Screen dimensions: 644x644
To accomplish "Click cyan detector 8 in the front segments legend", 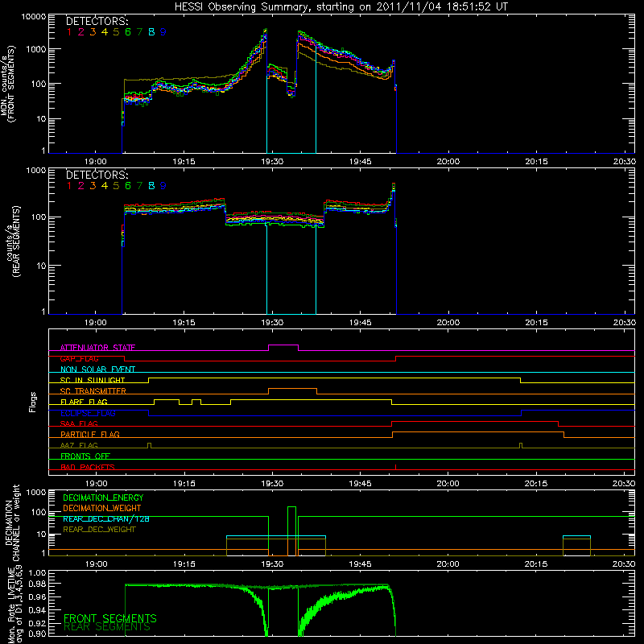I will [151, 32].
